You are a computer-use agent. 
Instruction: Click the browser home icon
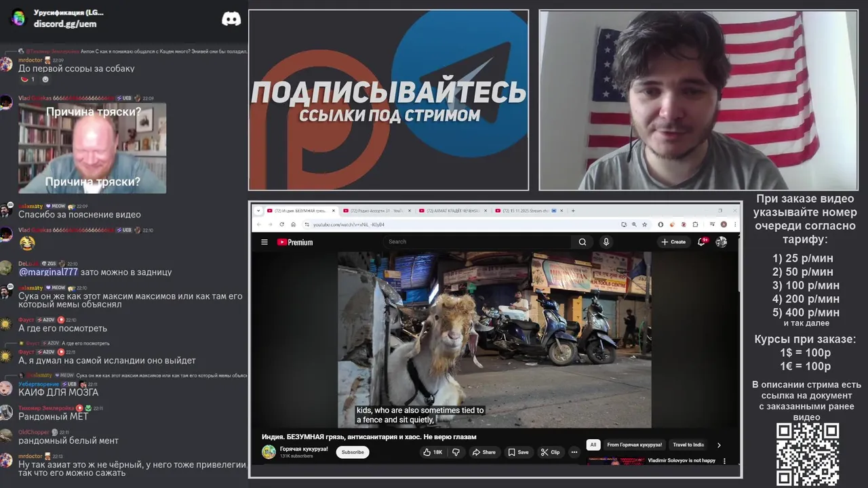click(x=294, y=224)
